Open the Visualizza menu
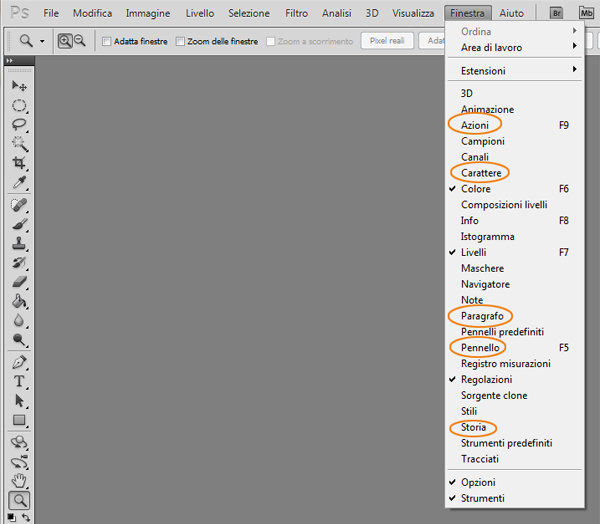The height and width of the screenshot is (524, 600). click(413, 13)
